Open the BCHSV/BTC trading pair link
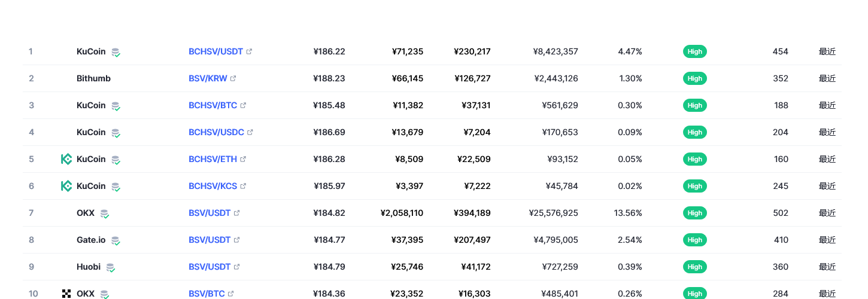 [x=213, y=105]
